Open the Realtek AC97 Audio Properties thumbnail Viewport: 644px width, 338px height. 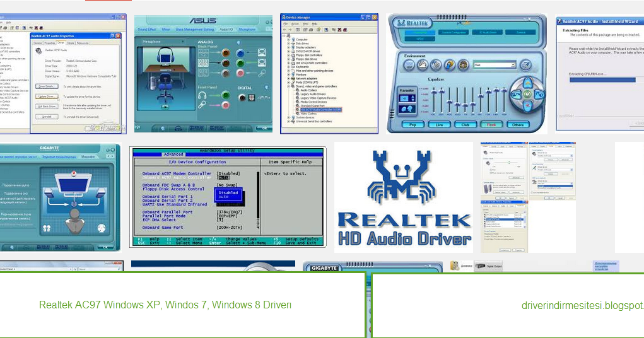coord(63,74)
